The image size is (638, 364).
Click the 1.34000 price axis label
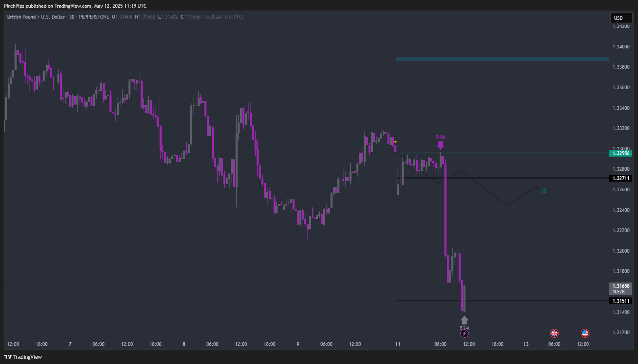(x=621, y=47)
